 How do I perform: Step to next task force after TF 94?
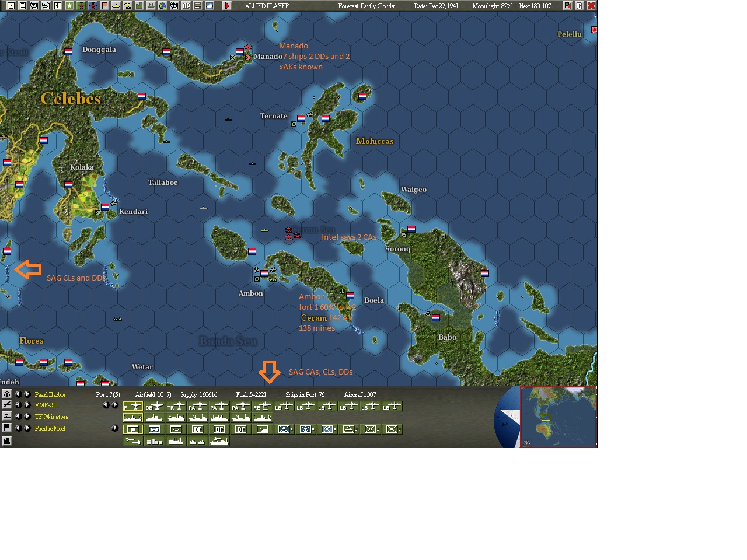[27, 416]
